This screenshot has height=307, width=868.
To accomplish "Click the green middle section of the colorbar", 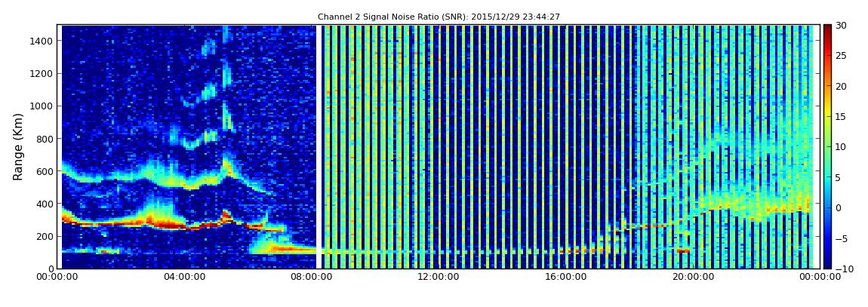I will tap(827, 146).
